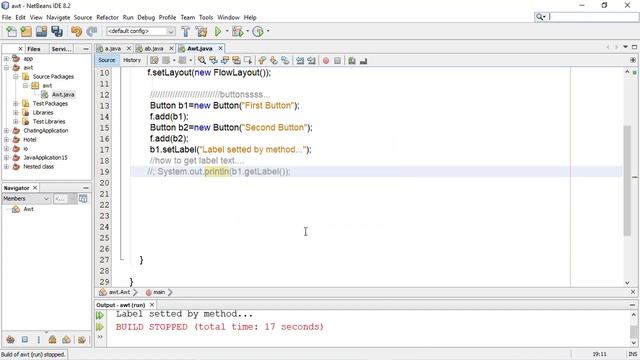Expand the app project node
The width and height of the screenshot is (640, 360).
point(6,59)
